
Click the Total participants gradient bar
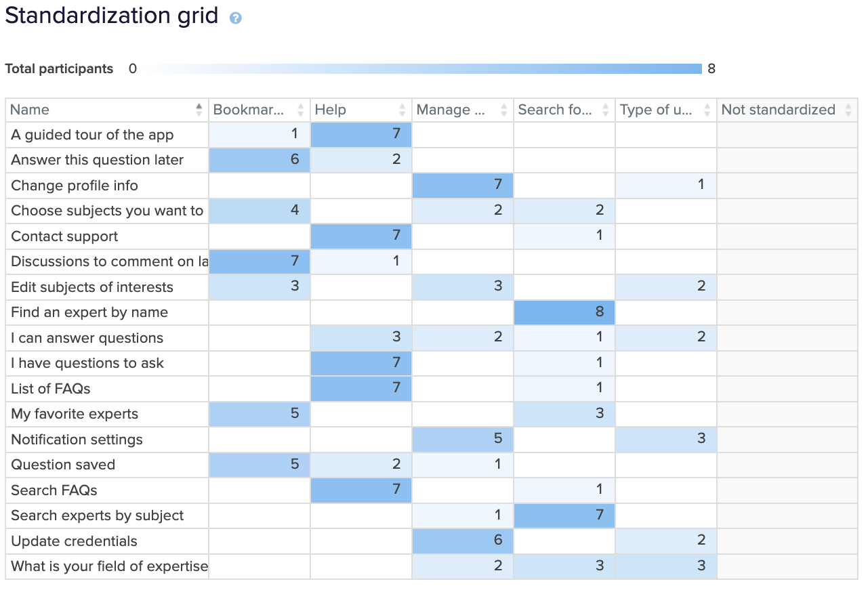tap(423, 68)
